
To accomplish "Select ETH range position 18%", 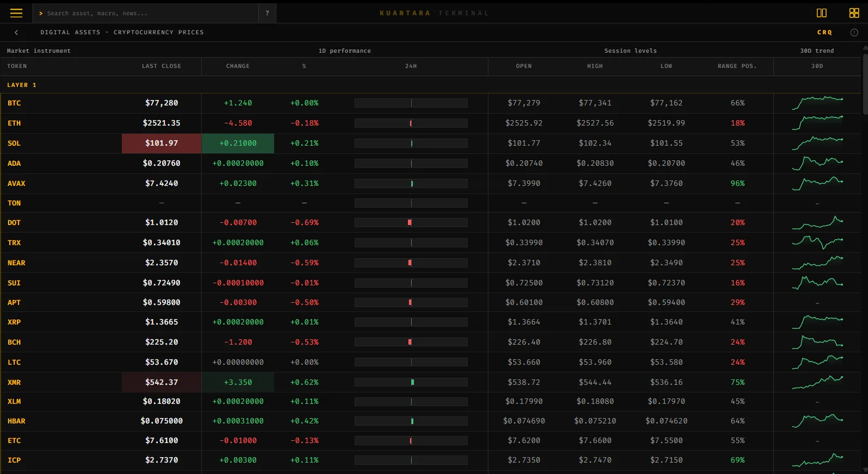I will pos(737,123).
